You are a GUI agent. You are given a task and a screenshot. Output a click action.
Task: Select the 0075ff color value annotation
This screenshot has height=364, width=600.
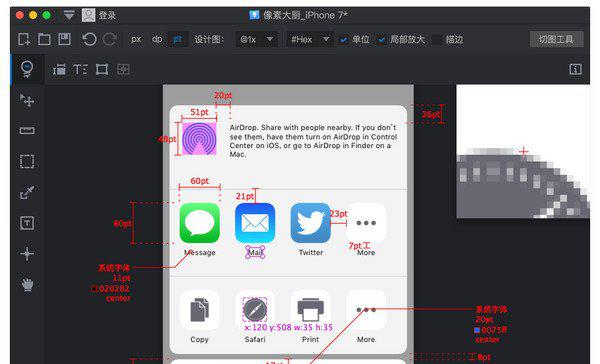494,330
